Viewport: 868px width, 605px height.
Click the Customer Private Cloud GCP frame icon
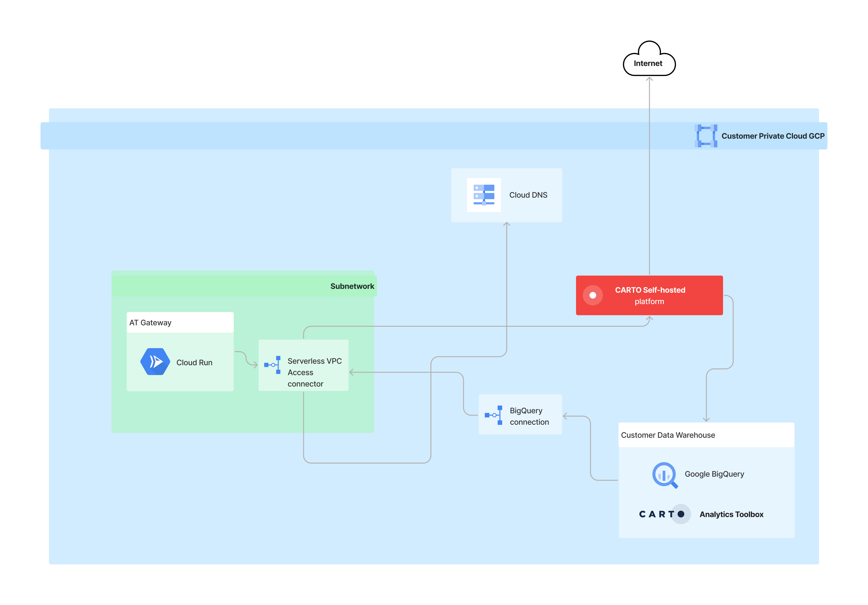pyautogui.click(x=705, y=136)
